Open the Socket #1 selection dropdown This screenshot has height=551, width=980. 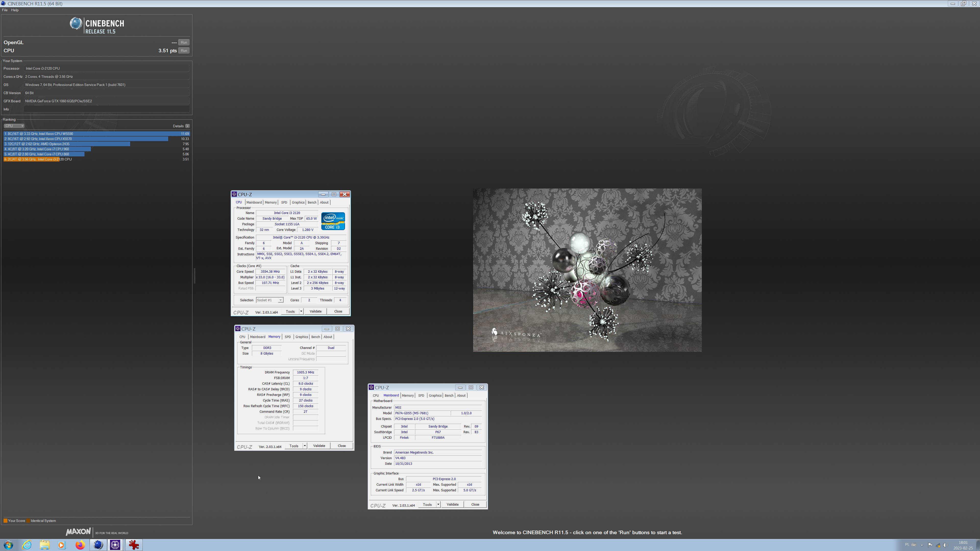[x=269, y=300]
